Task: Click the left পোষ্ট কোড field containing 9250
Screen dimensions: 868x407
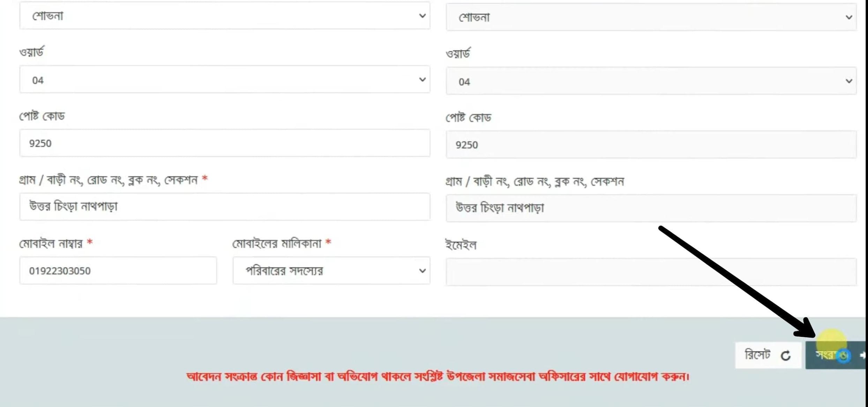Action: tap(225, 143)
